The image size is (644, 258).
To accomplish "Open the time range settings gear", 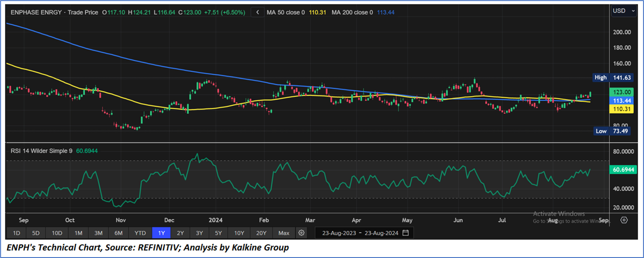I will coord(301,233).
